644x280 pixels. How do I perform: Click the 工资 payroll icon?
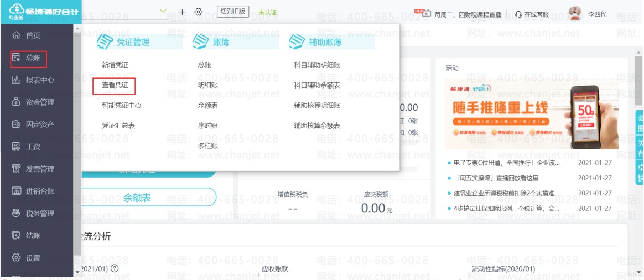point(17,147)
